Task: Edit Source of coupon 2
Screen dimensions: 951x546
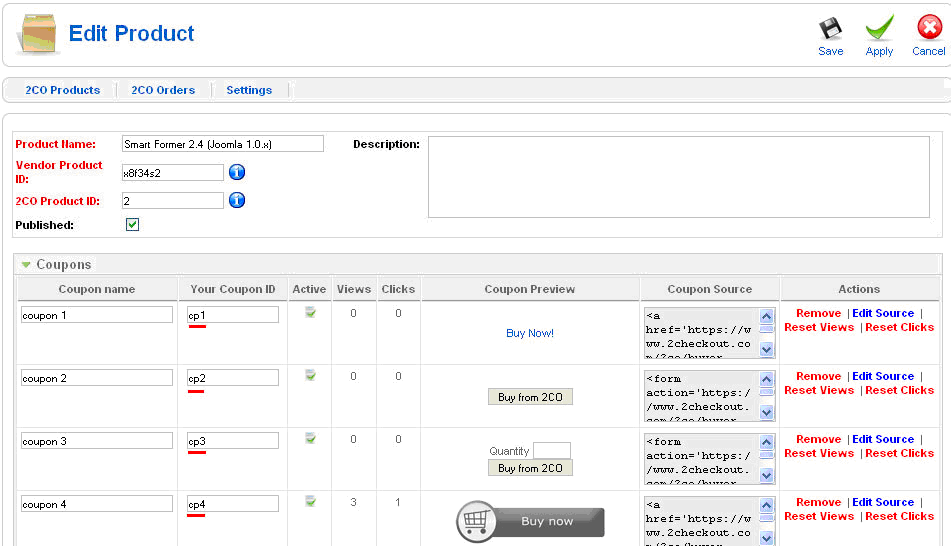Action: click(x=883, y=376)
